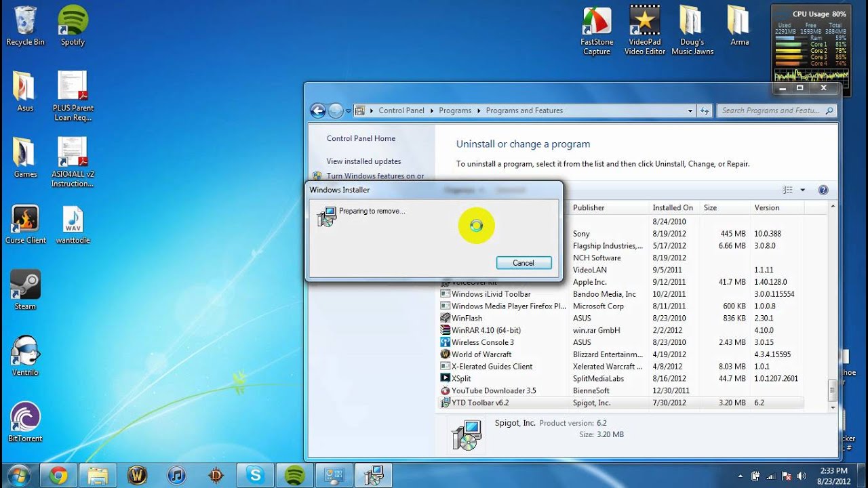The width and height of the screenshot is (868, 488).
Task: Select X-Elerated Guides Client entry
Action: point(621,367)
